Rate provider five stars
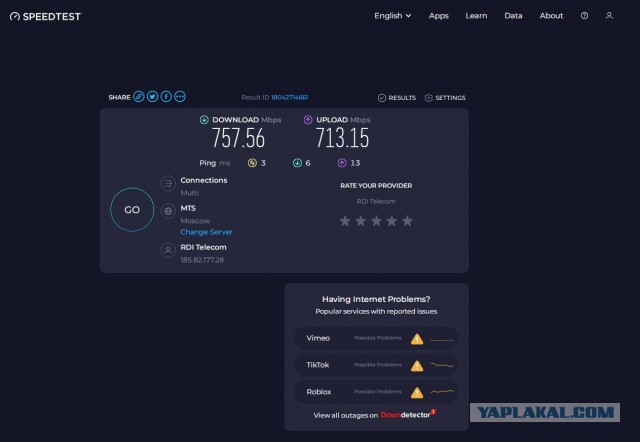 (407, 221)
